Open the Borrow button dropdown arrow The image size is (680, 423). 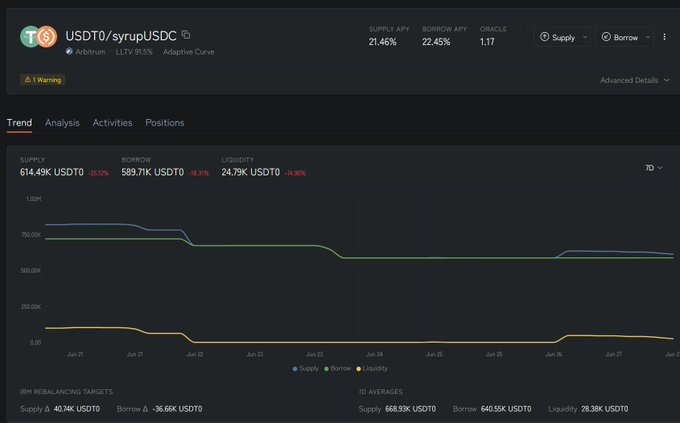pos(647,37)
